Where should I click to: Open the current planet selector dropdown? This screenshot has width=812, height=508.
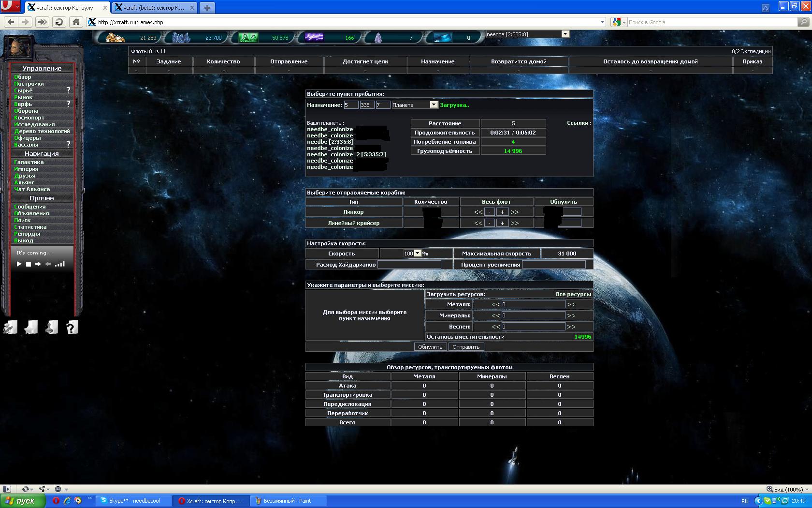[x=565, y=34]
